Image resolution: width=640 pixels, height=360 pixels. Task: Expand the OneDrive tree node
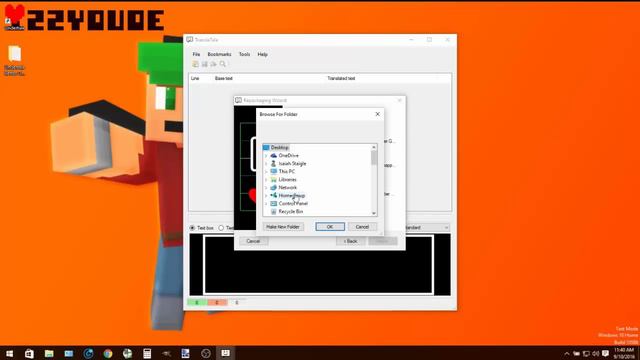point(266,156)
